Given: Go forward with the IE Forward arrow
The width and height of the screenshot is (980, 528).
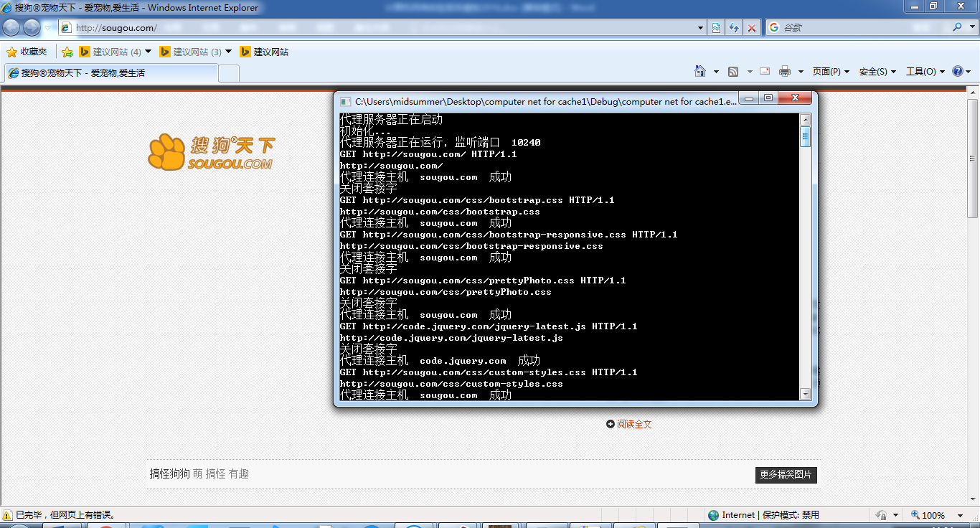Looking at the screenshot, I should 32,28.
